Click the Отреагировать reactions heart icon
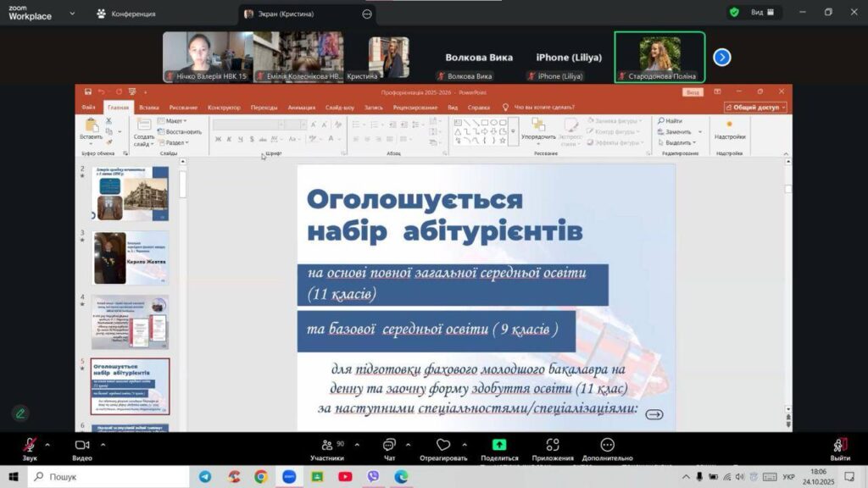Screen dimensions: 868x488 point(442,445)
